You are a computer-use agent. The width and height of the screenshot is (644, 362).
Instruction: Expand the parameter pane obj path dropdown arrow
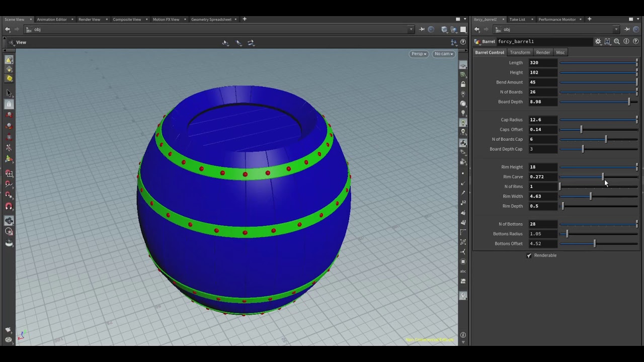pyautogui.click(x=616, y=30)
